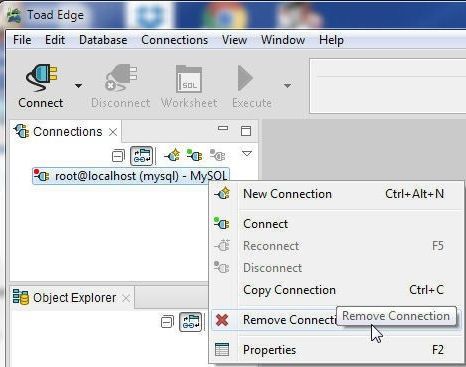Viewport: 466px width, 367px height.
Task: Click gray Disconnect icon in Connections toolbar
Action: (217, 155)
